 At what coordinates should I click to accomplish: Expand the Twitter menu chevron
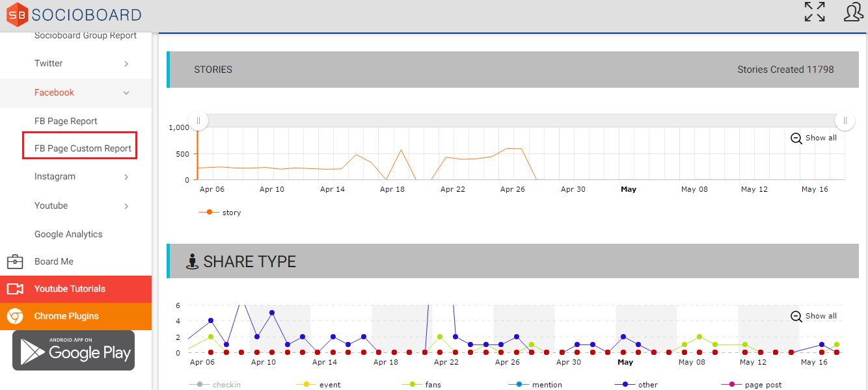[x=126, y=64]
